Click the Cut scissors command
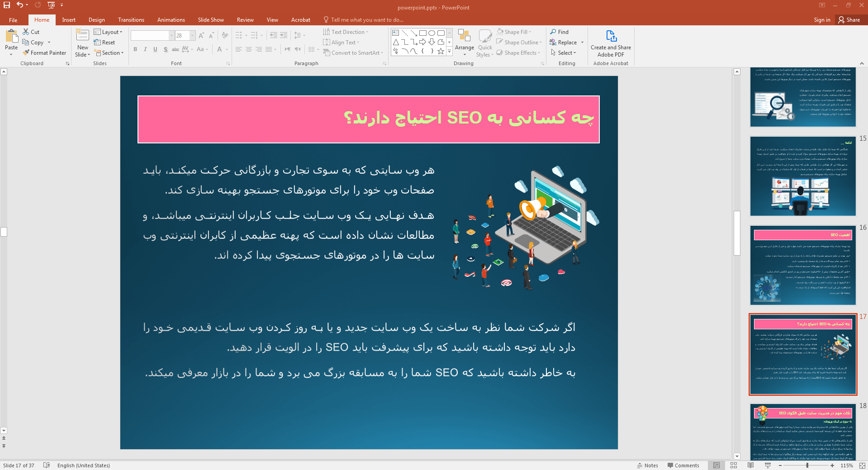This screenshot has width=868, height=470. 31,32
